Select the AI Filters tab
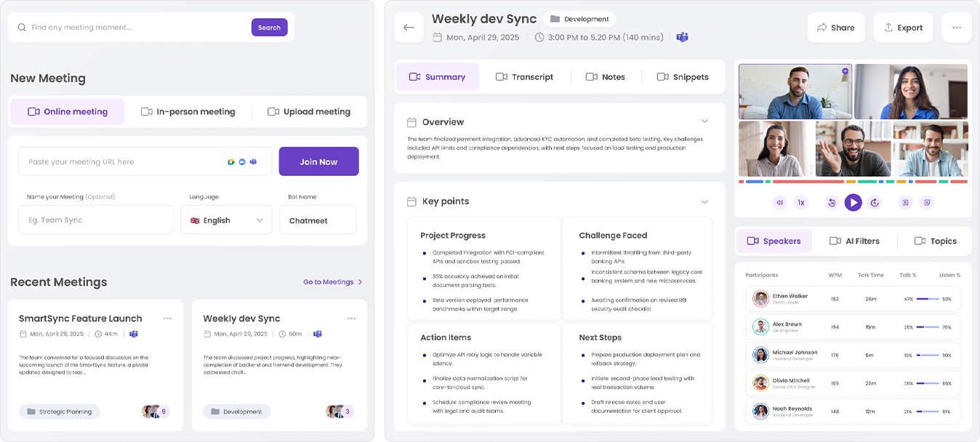Viewport: 980px width, 442px height. tap(854, 241)
